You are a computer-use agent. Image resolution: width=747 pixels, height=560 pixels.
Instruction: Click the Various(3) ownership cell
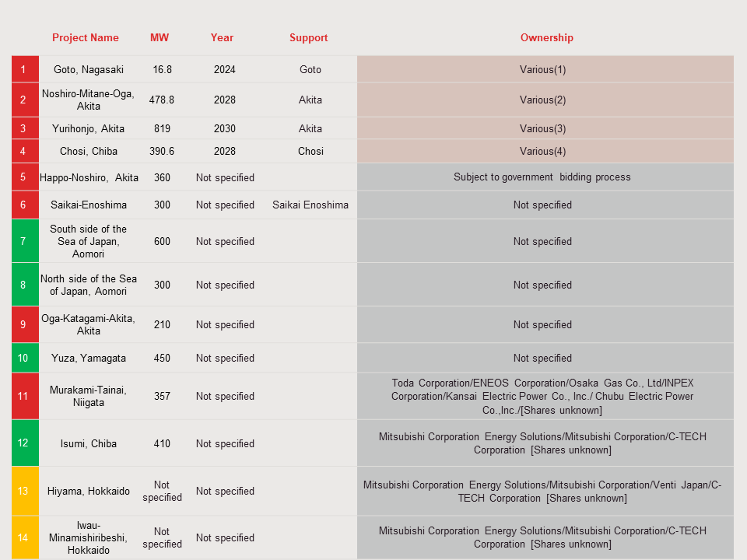[x=543, y=128]
